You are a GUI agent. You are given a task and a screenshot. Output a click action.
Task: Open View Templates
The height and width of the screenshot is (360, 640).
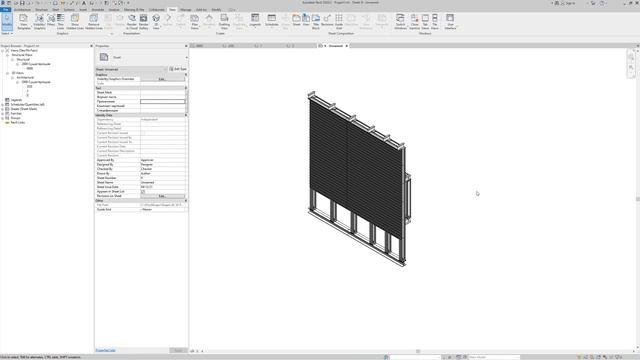pyautogui.click(x=24, y=22)
